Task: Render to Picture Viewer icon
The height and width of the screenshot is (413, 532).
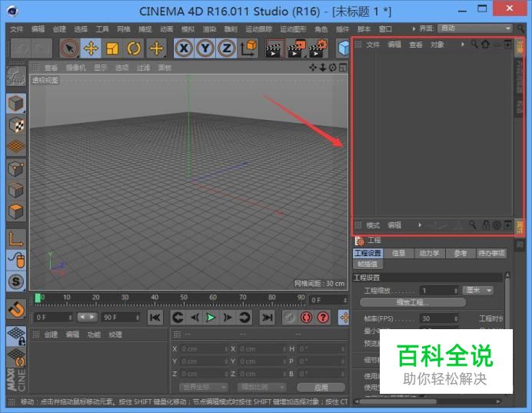Action: pos(296,48)
